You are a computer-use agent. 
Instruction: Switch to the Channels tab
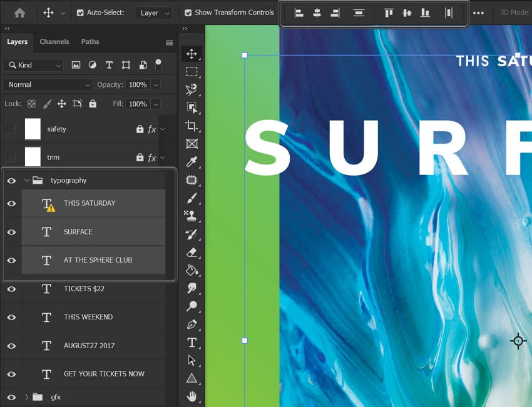coord(54,42)
